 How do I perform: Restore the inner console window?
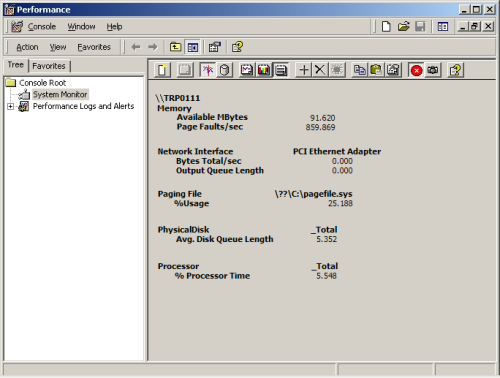[x=474, y=26]
